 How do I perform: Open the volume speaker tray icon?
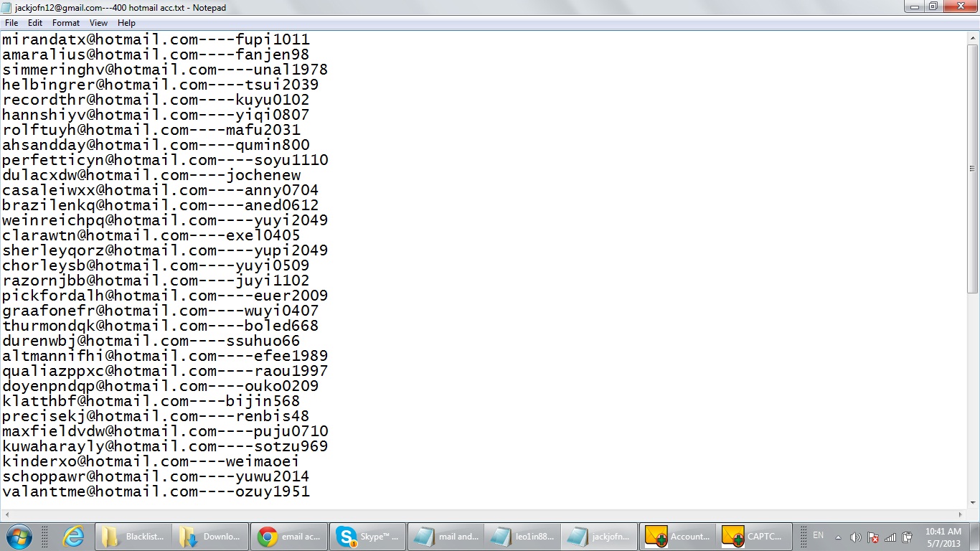point(856,537)
